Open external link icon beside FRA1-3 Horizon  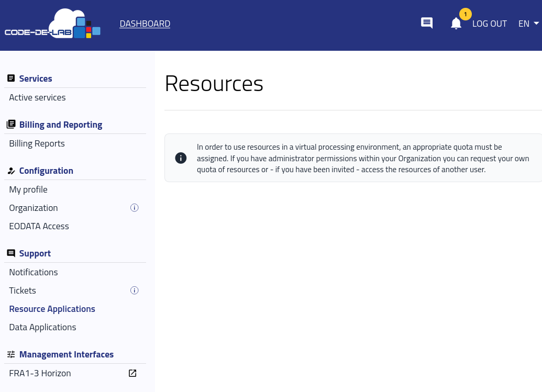click(132, 373)
